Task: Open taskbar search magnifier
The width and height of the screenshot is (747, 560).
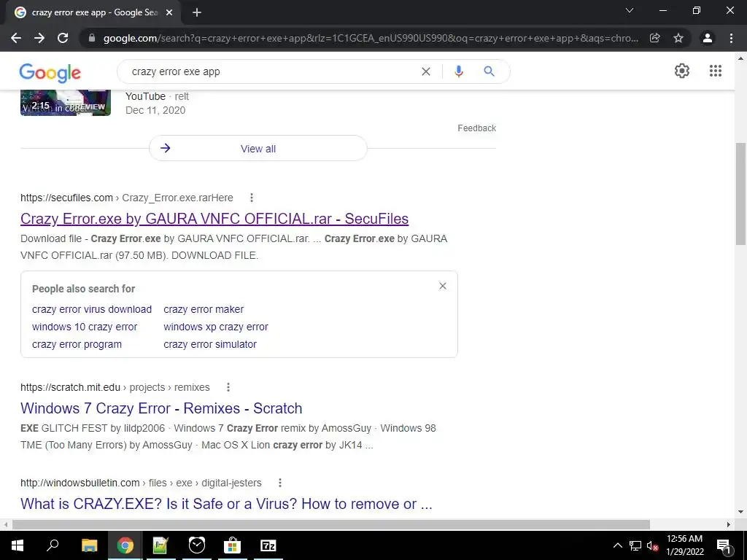Action: (x=53, y=545)
